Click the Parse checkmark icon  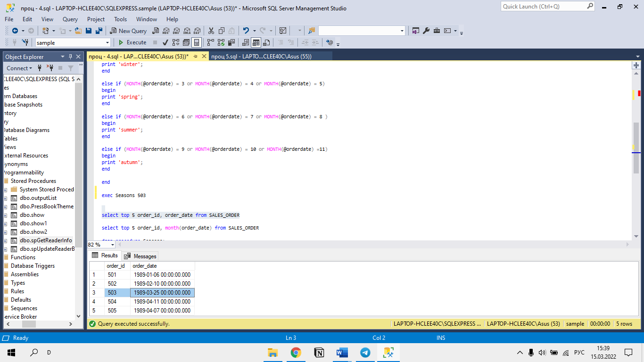coord(165,42)
